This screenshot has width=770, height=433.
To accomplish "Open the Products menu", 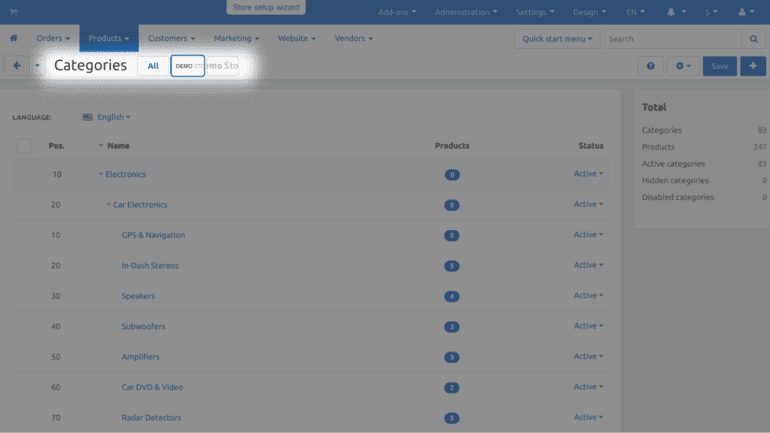I will click(x=109, y=39).
